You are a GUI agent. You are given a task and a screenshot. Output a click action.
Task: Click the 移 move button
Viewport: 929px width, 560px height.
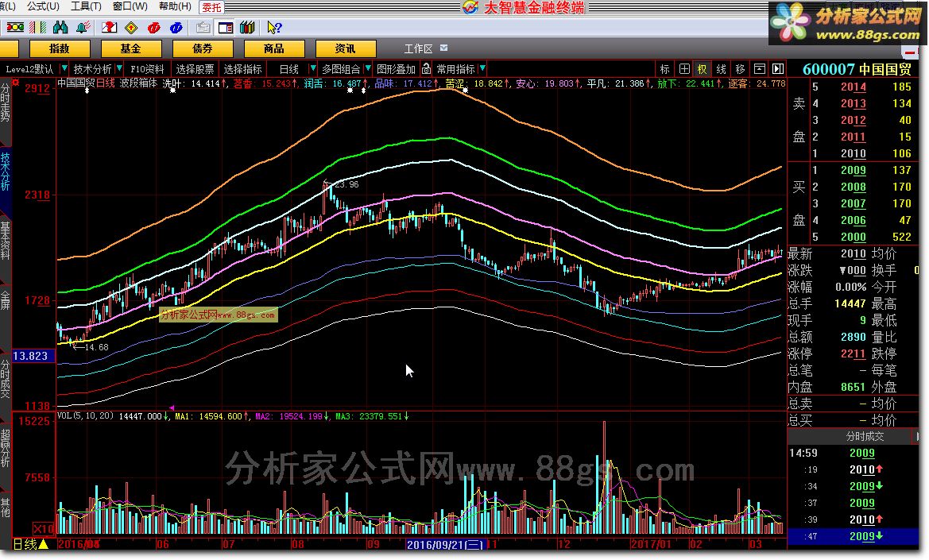coord(740,69)
